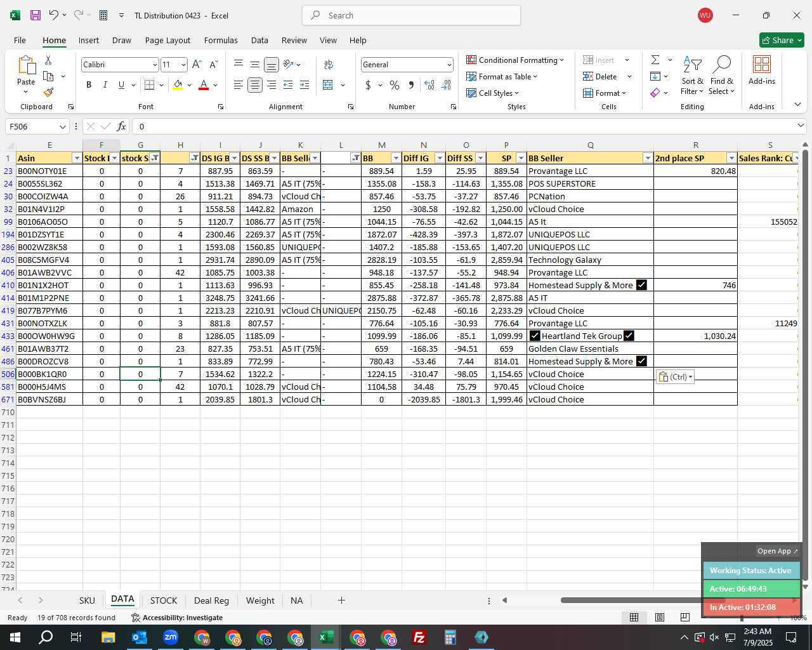Image resolution: width=812 pixels, height=650 pixels.
Task: Open Outlook from the taskbar
Action: 140,637
